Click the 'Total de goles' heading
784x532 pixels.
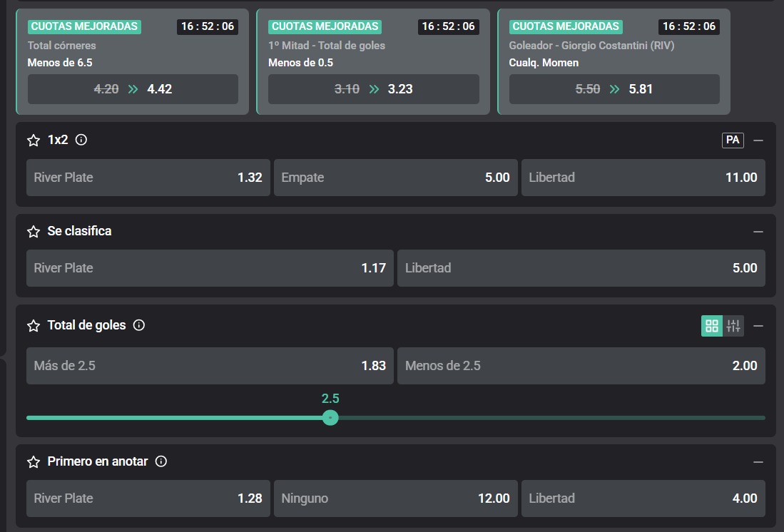point(86,325)
